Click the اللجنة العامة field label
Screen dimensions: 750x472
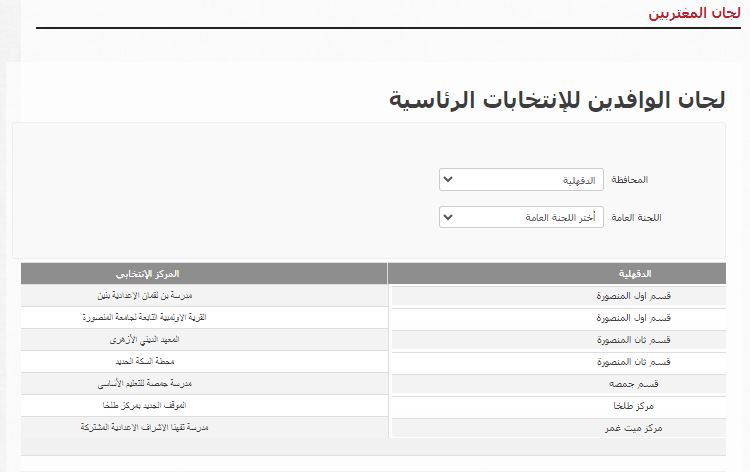(x=636, y=218)
